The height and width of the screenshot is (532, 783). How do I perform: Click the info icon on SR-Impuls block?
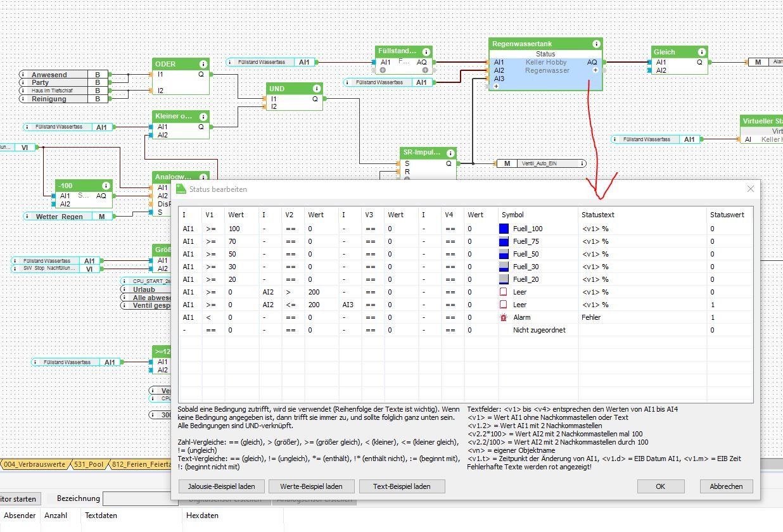click(449, 153)
